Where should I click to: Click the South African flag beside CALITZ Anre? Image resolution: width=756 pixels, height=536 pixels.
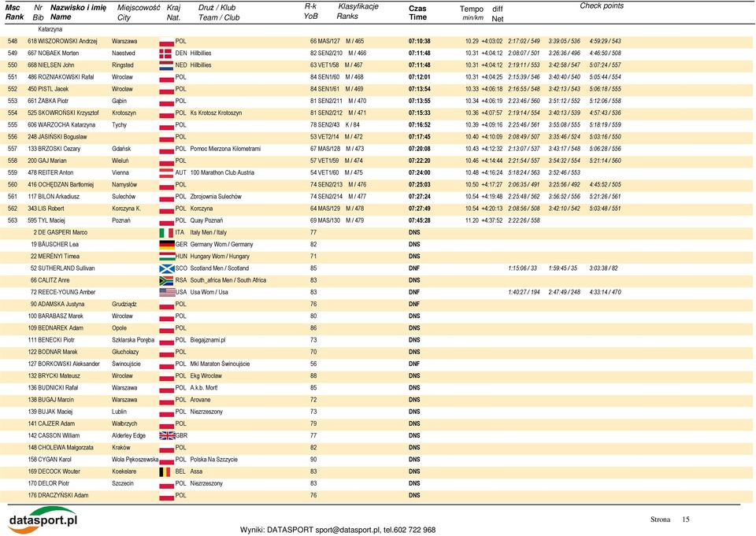pos(166,280)
